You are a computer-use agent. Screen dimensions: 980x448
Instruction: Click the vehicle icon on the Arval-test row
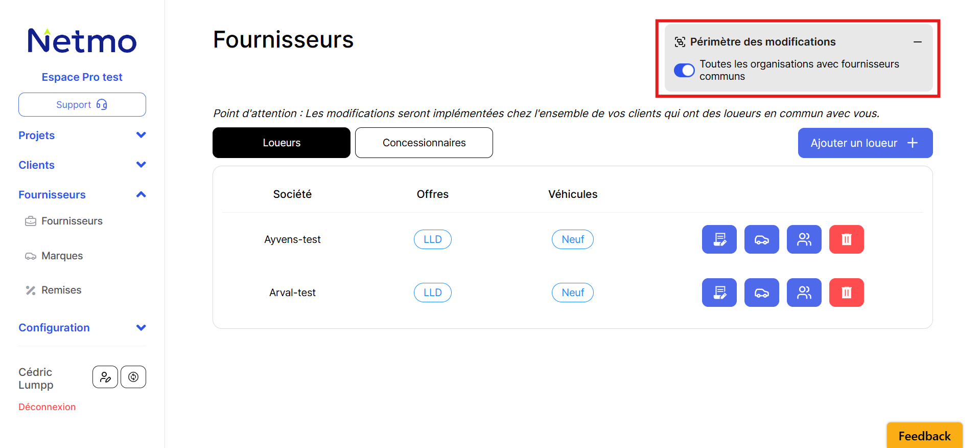click(x=761, y=292)
